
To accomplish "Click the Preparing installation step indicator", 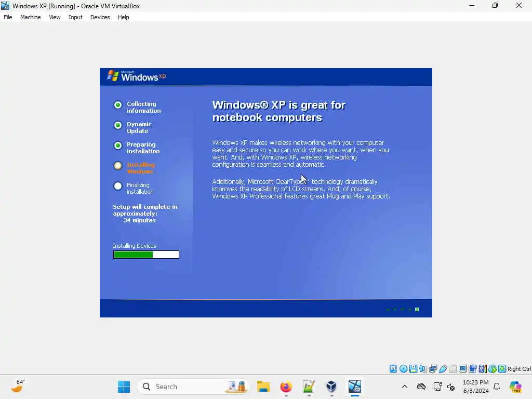I will point(118,145).
